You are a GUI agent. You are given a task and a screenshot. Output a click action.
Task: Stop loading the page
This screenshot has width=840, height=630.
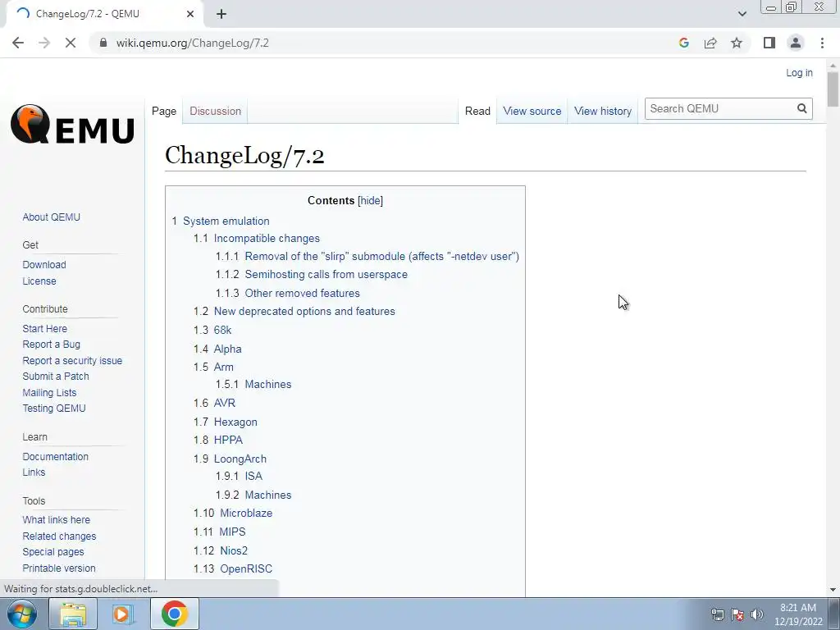tap(71, 43)
